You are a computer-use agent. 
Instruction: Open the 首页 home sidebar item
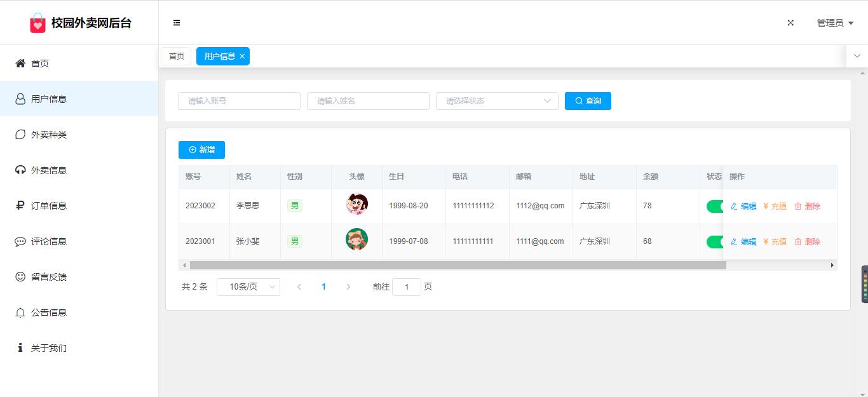40,64
